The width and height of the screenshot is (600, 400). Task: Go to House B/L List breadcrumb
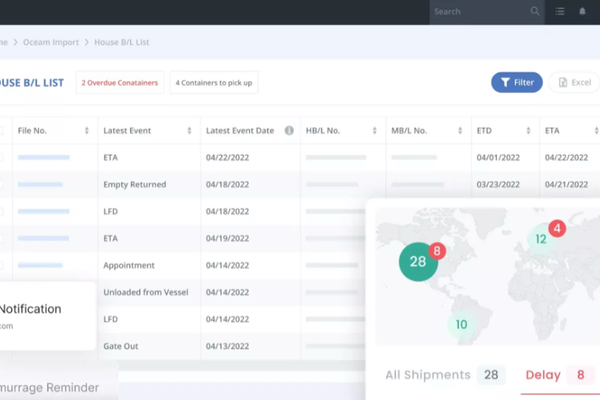point(122,42)
